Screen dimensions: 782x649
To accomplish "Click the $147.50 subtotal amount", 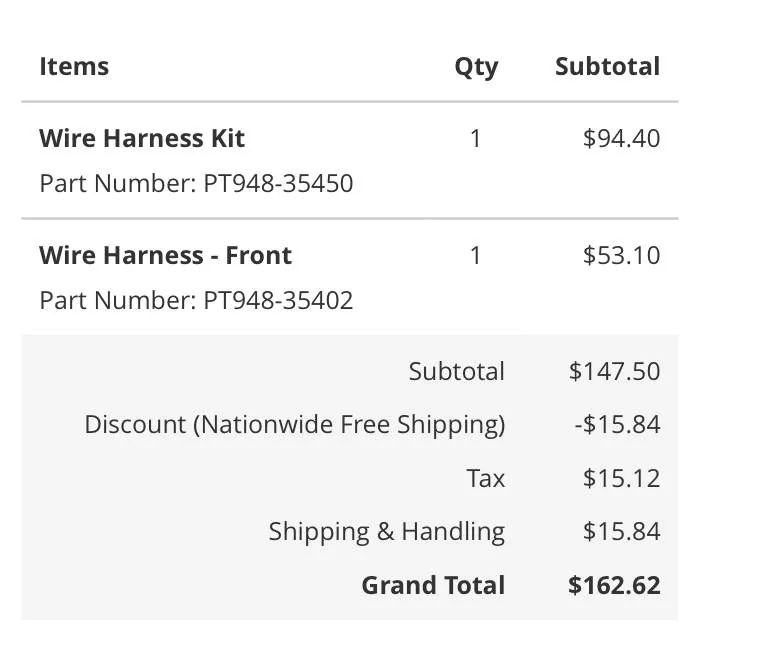I will 614,372.
